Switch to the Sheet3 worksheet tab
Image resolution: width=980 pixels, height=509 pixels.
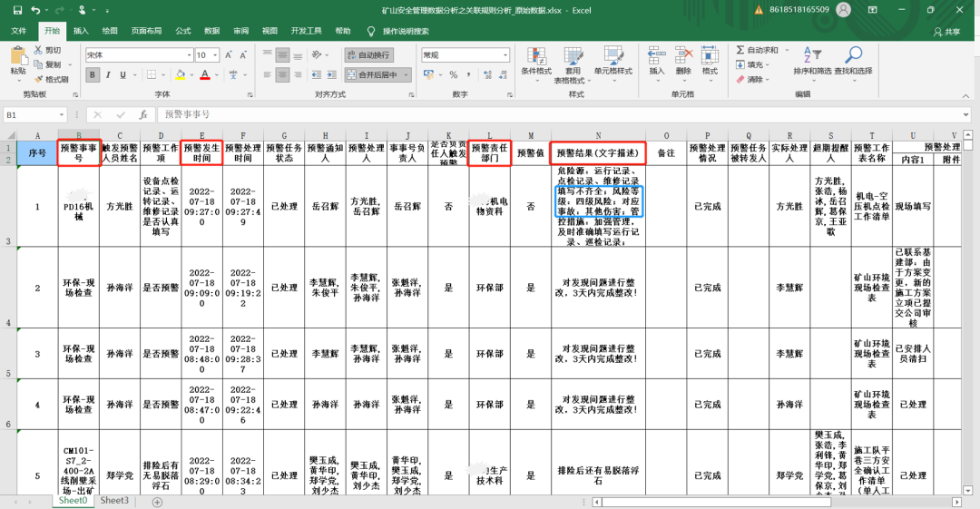pyautogui.click(x=114, y=501)
